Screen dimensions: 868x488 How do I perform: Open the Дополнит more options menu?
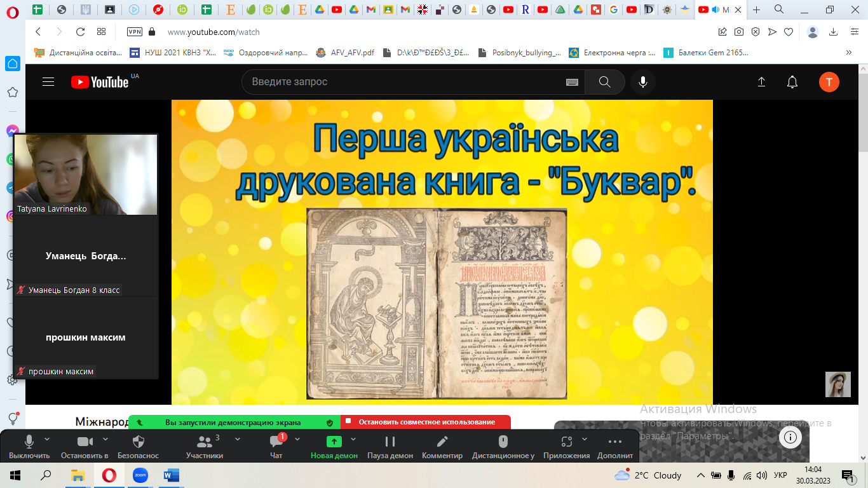pos(615,446)
